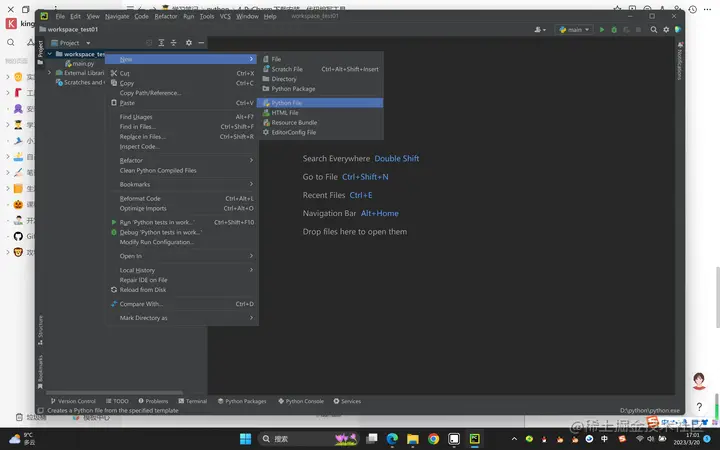Expand Mark Directory as submenu
Image resolution: width=720 pixels, height=450 pixels.
pyautogui.click(x=183, y=318)
